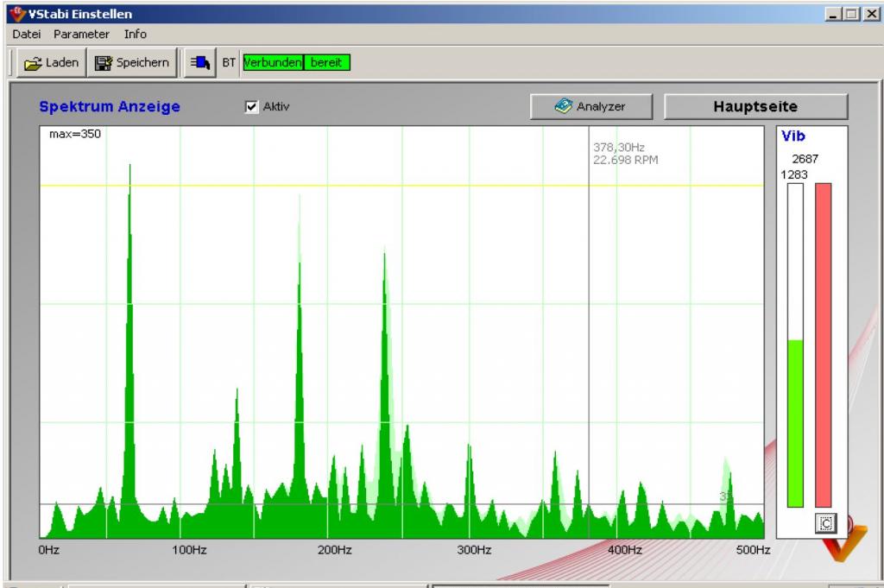The width and height of the screenshot is (884, 588).
Task: Click the green bereit status field
Action: (x=326, y=62)
